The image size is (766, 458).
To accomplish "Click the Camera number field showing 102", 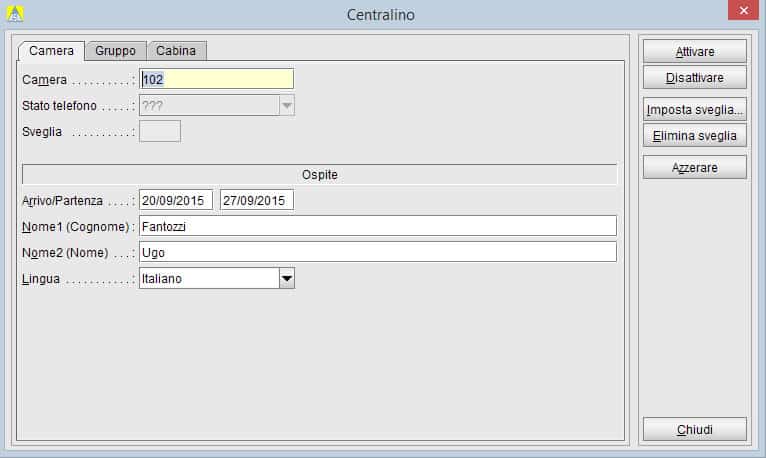I will click(216, 79).
